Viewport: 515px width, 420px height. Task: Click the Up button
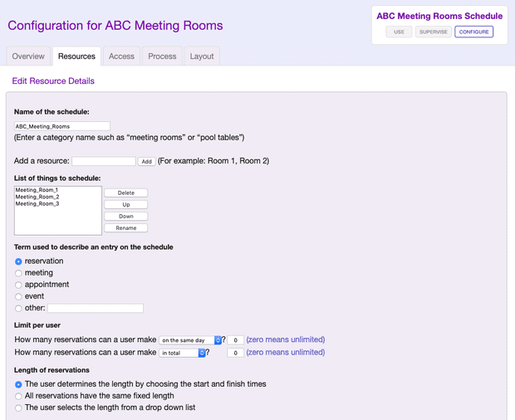point(126,205)
